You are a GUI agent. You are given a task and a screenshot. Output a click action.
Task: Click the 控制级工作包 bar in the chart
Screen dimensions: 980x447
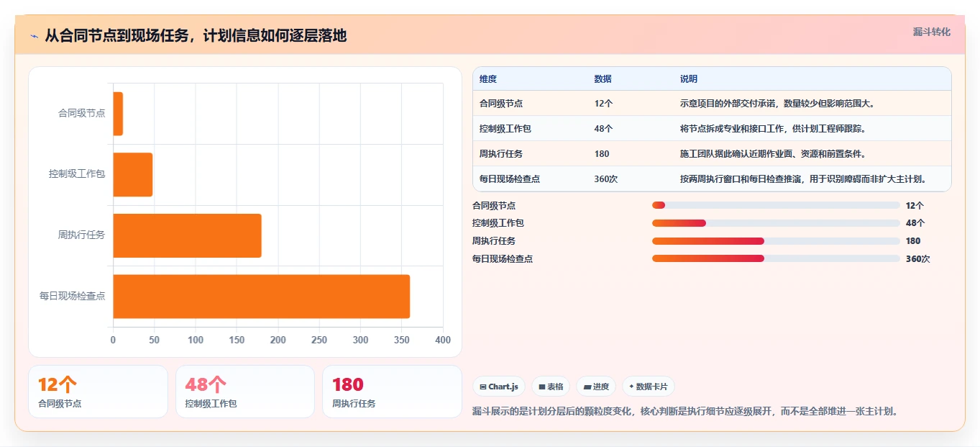click(133, 174)
